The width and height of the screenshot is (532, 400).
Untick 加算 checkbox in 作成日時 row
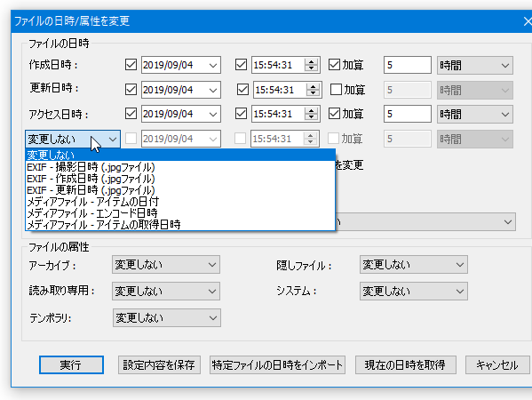click(334, 65)
